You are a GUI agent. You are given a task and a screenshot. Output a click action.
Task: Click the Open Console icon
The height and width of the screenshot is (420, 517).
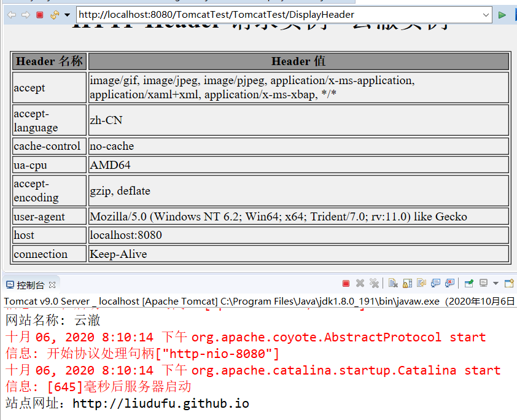[x=509, y=283]
